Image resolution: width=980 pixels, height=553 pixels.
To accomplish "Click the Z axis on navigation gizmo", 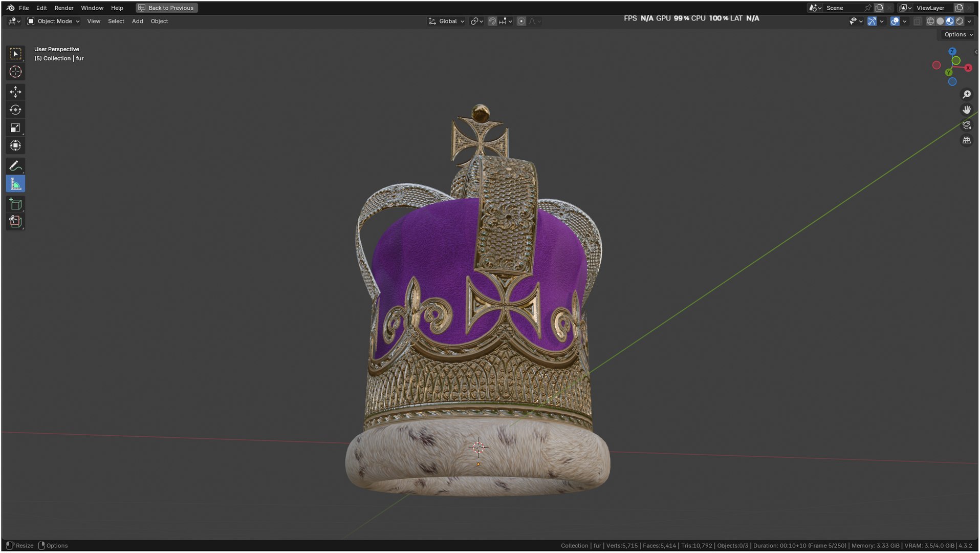I will (x=952, y=51).
